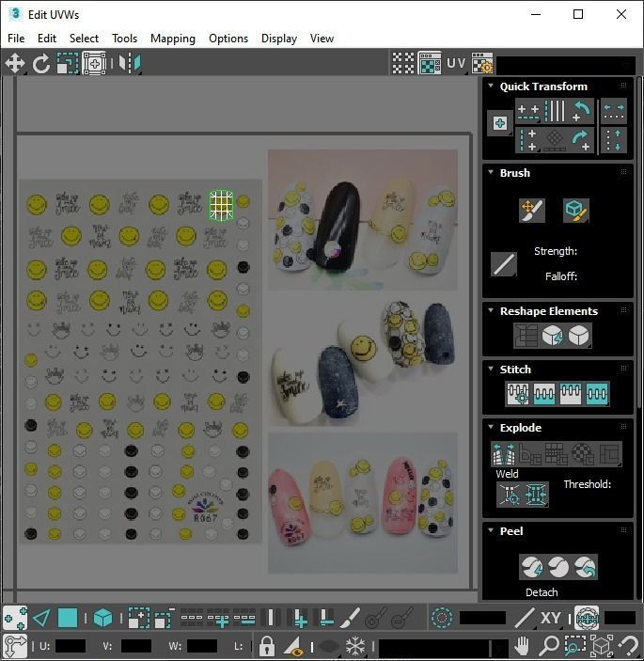Click the Quick Peel icon
The image size is (644, 661).
point(532,567)
